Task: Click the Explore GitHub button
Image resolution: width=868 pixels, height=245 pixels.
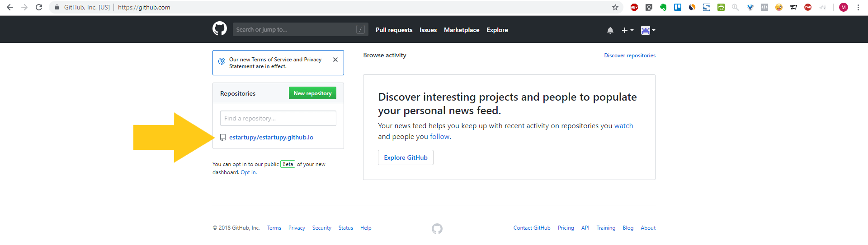Action: pos(406,157)
